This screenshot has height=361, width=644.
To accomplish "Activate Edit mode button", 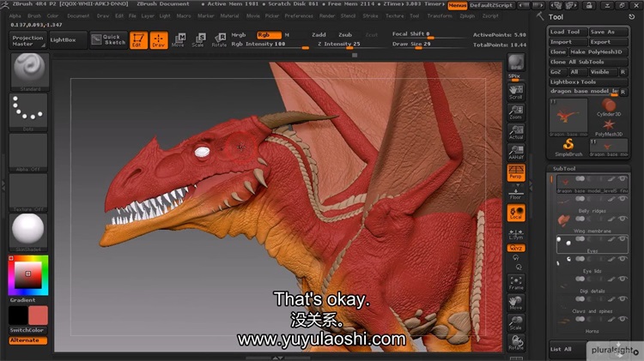I will coord(138,40).
